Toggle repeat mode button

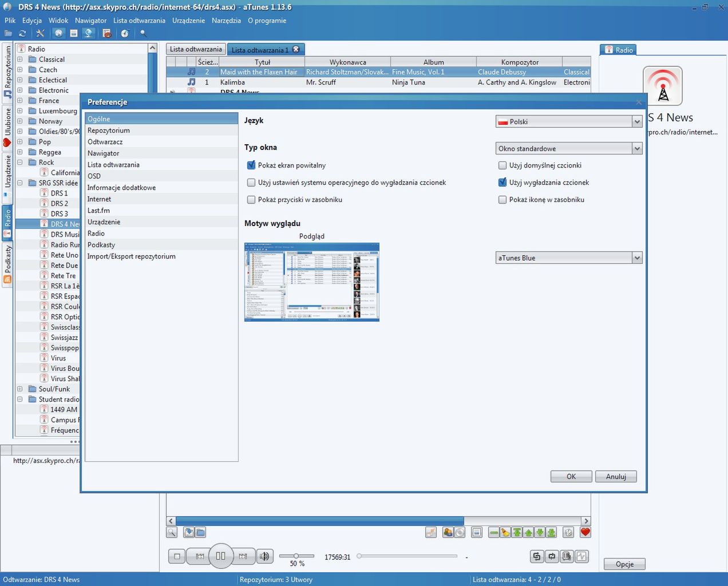pyautogui.click(x=552, y=556)
